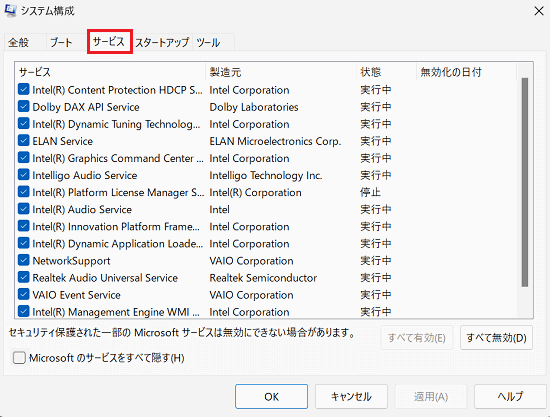Sort by the 製造元 column header

tap(281, 72)
